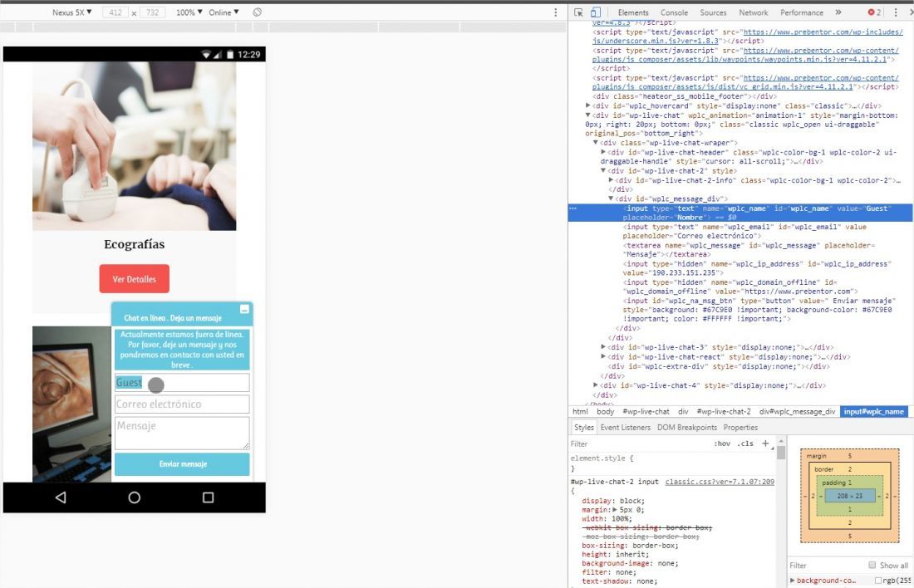
Task: Open the Online throttling dropdown
Action: click(224, 12)
